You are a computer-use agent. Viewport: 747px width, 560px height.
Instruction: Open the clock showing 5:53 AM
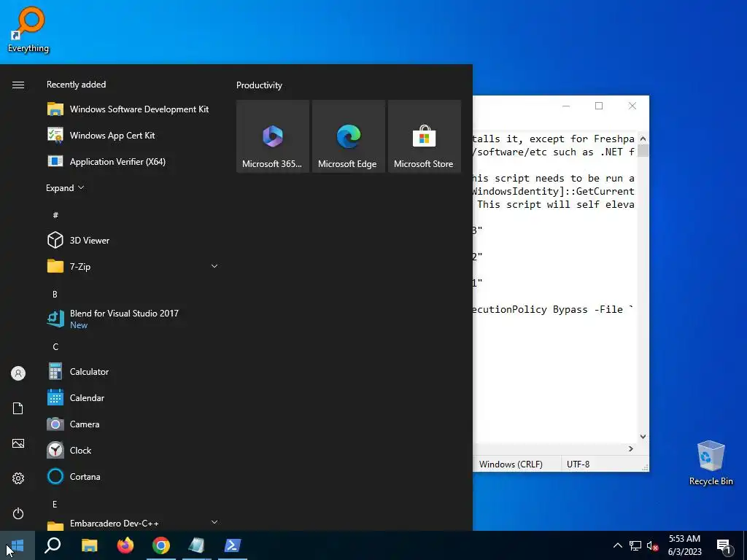[684, 545]
